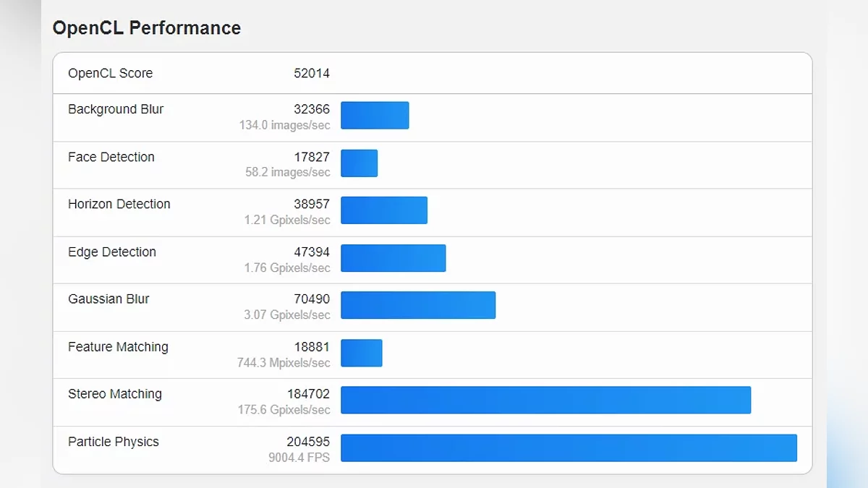Screen dimensions: 868x488
Task: Click the Horizon Detection score bar
Action: coord(384,210)
